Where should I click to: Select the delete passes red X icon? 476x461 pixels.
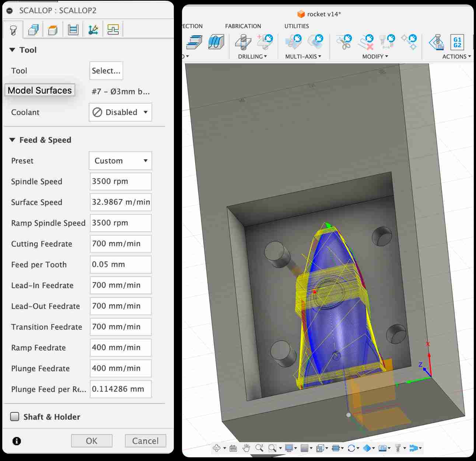click(366, 42)
